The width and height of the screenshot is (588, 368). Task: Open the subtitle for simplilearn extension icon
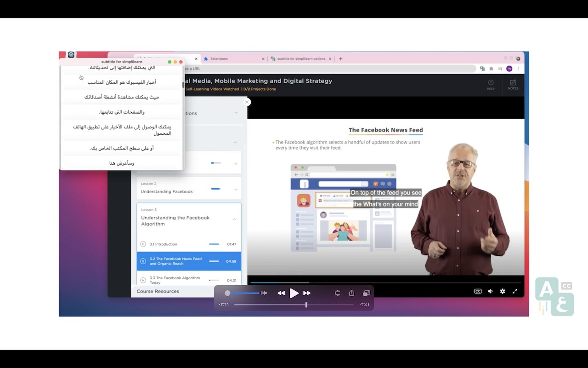(482, 69)
